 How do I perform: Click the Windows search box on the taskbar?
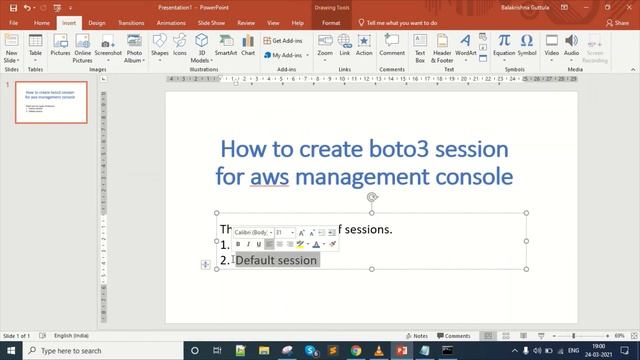(x=103, y=351)
